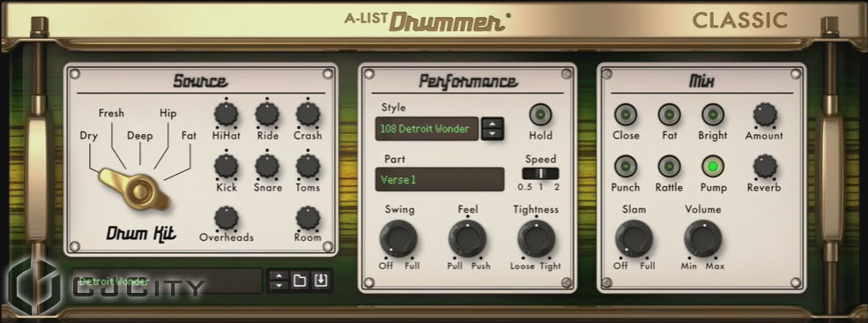Click the brass Drum Kit selector lever

(135, 189)
